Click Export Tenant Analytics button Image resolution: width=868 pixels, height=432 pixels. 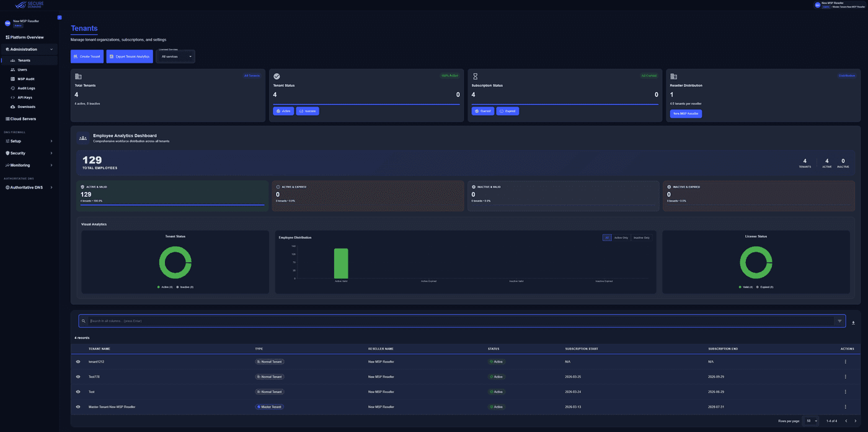click(130, 56)
